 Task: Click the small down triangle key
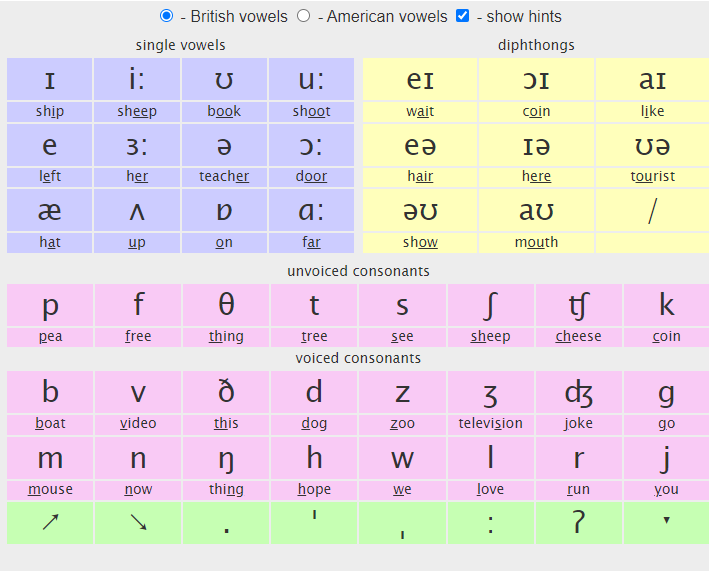pos(666,522)
